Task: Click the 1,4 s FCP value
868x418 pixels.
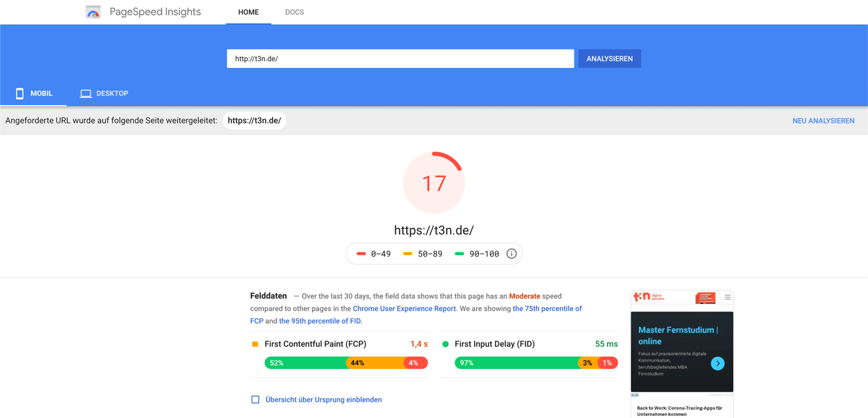Action: [419, 344]
